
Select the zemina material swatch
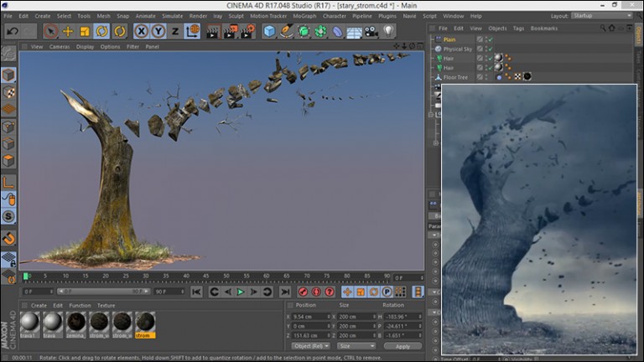(76, 324)
